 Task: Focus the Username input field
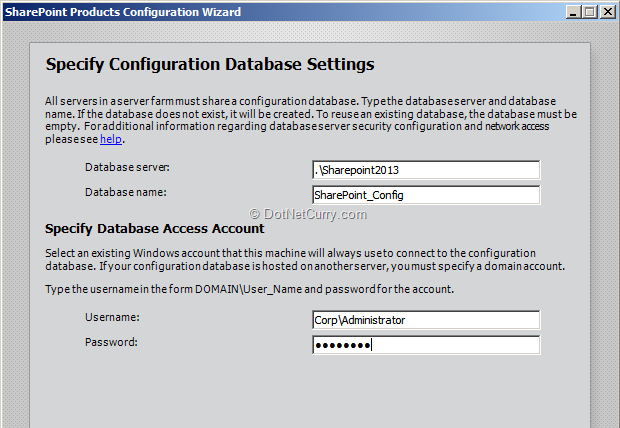(x=426, y=320)
